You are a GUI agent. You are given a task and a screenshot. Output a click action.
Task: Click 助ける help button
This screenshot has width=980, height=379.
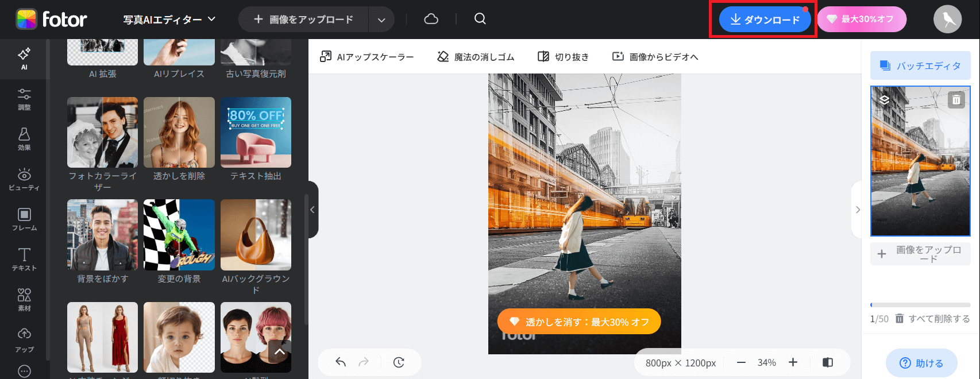tap(921, 363)
